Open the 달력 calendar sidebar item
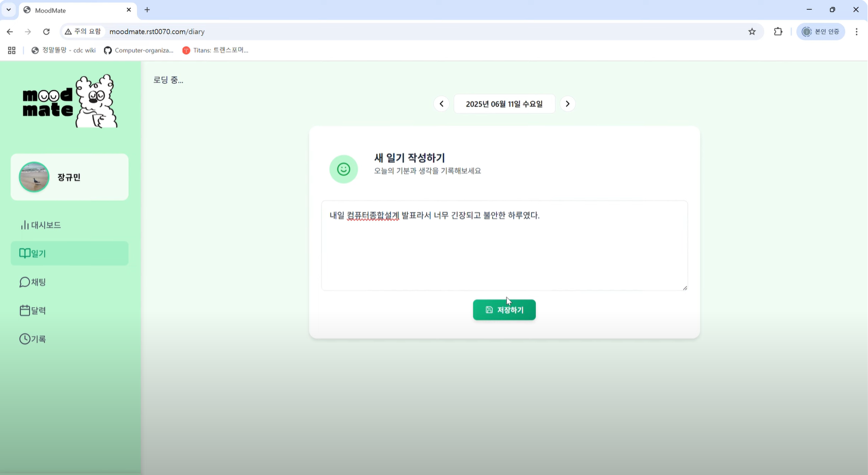The width and height of the screenshot is (868, 475). [x=33, y=310]
